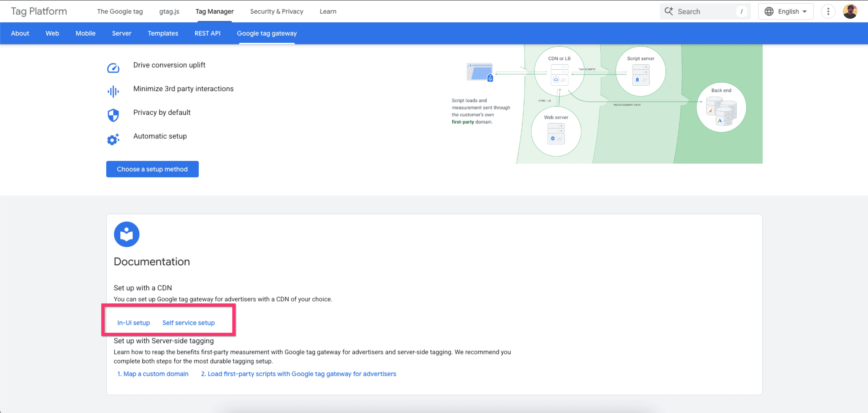Open the English language dropdown
The width and height of the screenshot is (868, 413).
coord(786,11)
